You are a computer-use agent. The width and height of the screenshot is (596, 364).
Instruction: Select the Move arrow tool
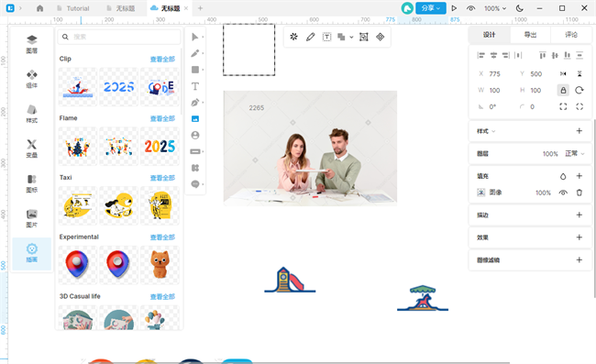point(195,37)
